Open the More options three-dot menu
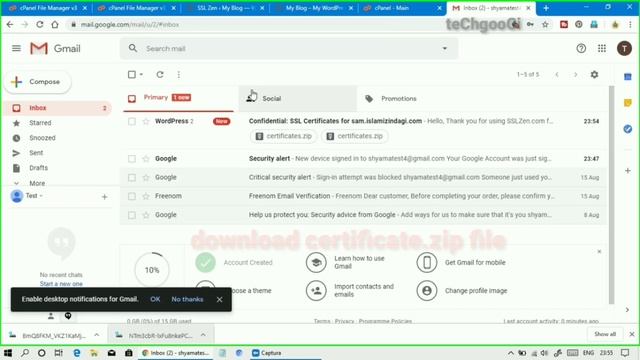The width and height of the screenshot is (640, 360). 179,75
